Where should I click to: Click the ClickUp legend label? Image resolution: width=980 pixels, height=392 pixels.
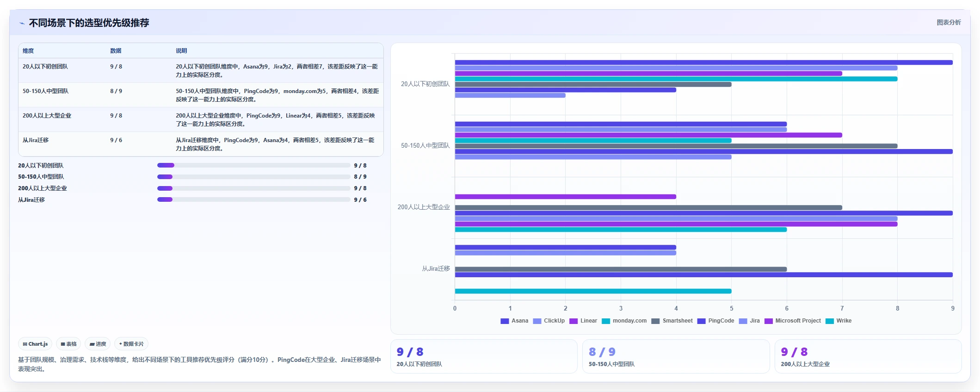(x=554, y=321)
